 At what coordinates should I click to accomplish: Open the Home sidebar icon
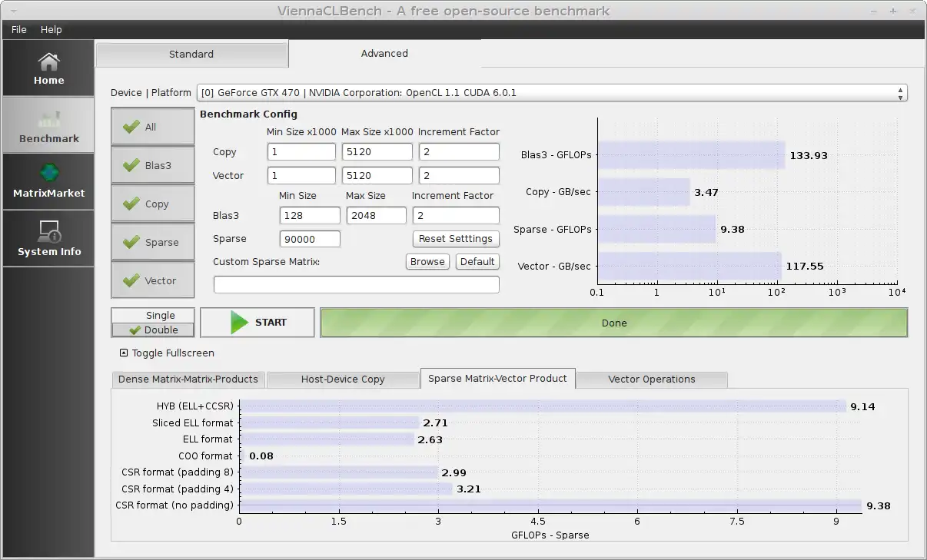coord(48,61)
